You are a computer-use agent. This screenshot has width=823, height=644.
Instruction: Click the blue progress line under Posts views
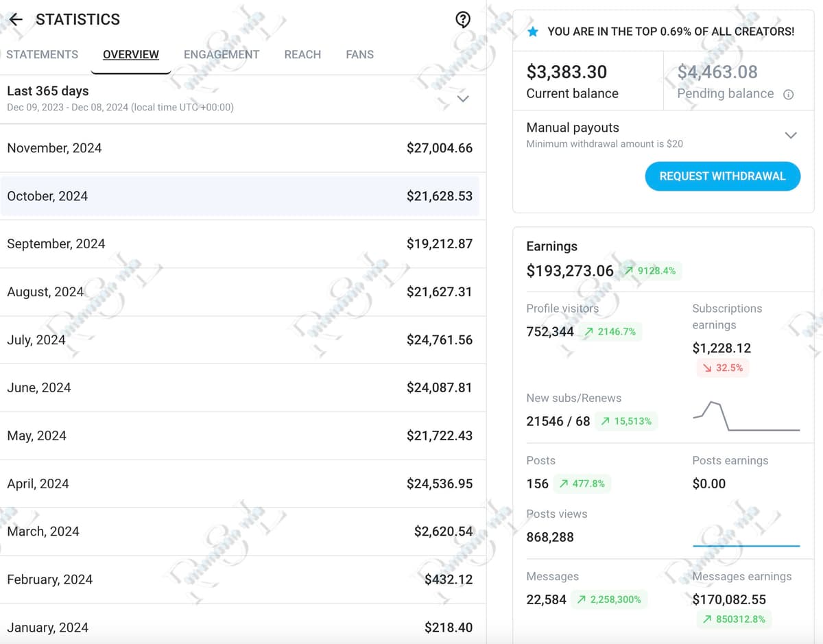pyautogui.click(x=746, y=544)
